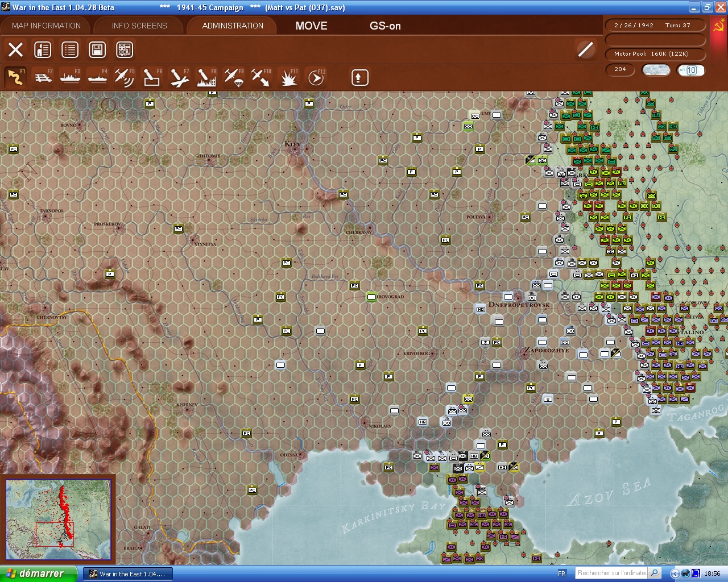Click the snow weather indicator pill
Image resolution: width=728 pixels, height=582 pixels.
[x=656, y=70]
